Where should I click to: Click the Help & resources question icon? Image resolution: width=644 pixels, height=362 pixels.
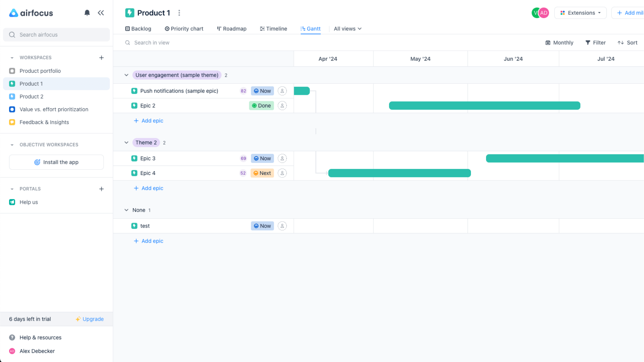point(12,337)
